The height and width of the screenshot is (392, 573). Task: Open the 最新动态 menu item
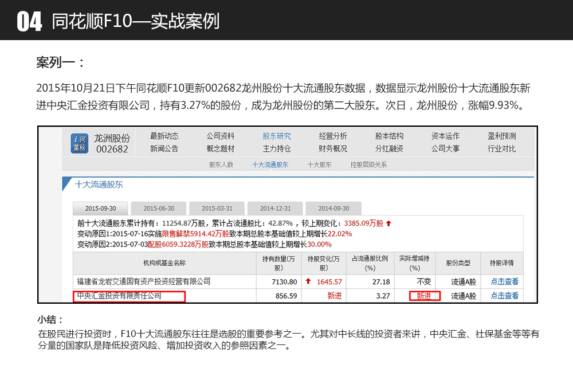[x=164, y=136]
